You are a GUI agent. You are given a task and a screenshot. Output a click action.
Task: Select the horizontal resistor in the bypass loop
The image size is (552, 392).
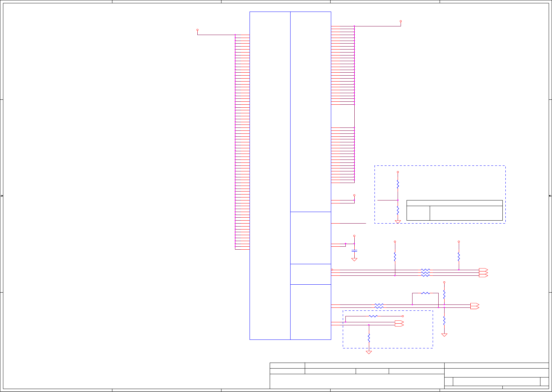(x=425, y=293)
